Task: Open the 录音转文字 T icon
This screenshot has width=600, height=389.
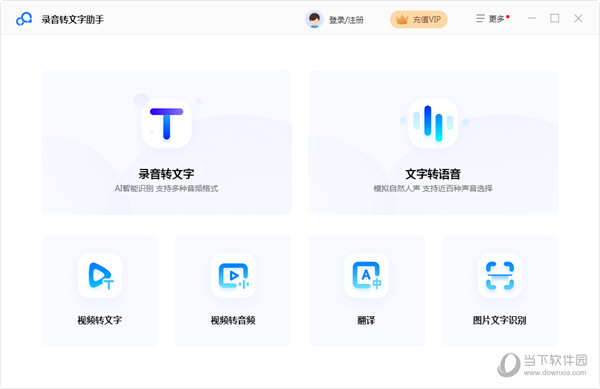Action: pyautogui.click(x=166, y=124)
